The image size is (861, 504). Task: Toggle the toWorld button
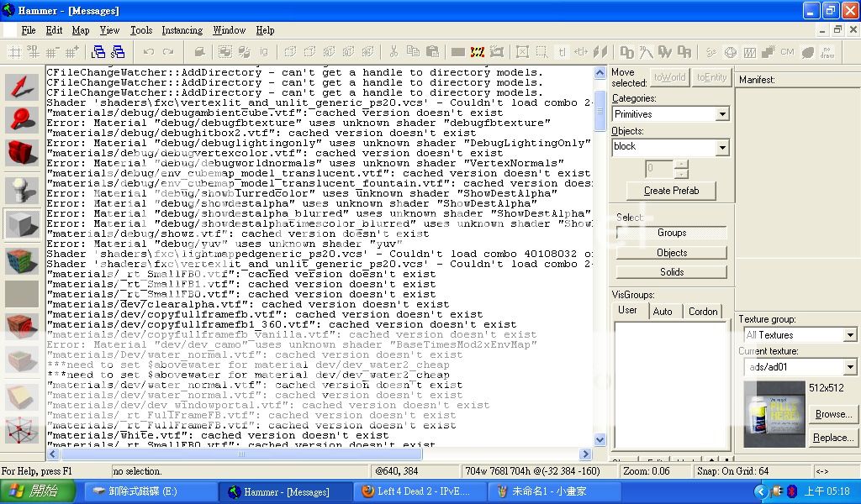pos(669,77)
